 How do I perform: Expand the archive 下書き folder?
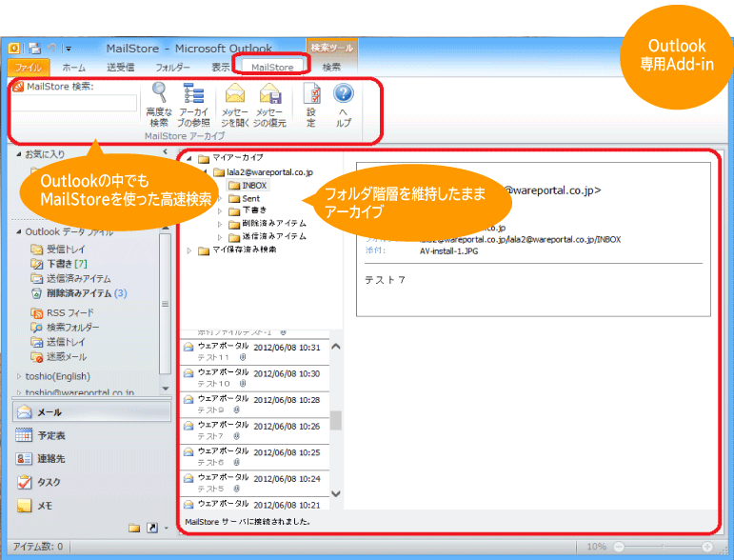click(x=220, y=211)
